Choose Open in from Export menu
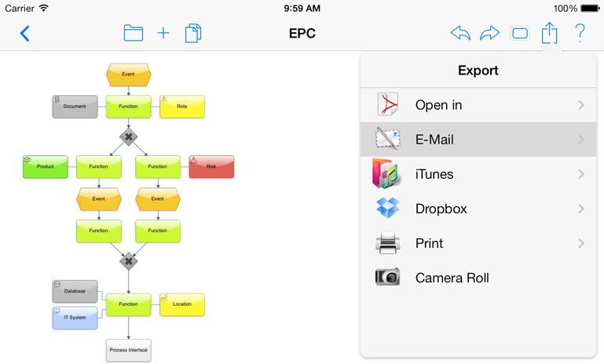The height and width of the screenshot is (364, 604). pos(478,105)
